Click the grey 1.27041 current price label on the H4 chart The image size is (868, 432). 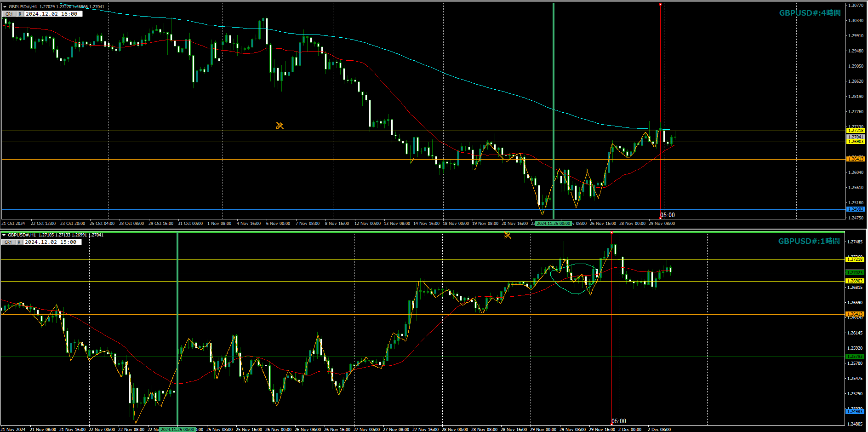pyautogui.click(x=856, y=137)
